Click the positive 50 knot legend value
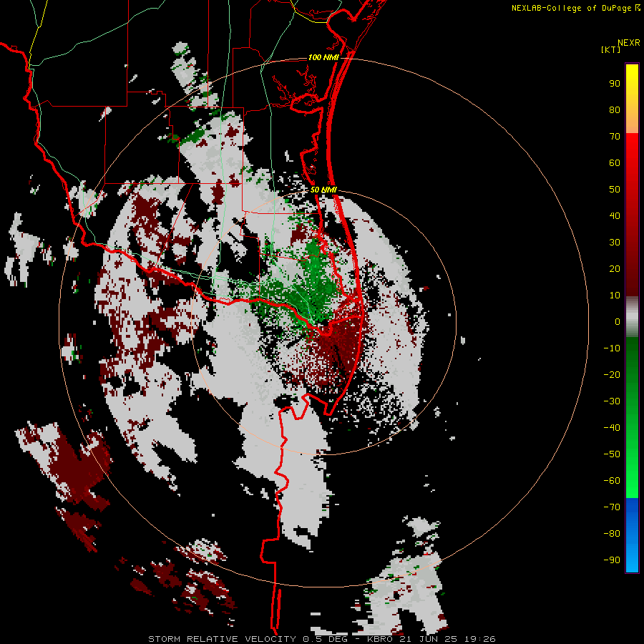 point(615,190)
